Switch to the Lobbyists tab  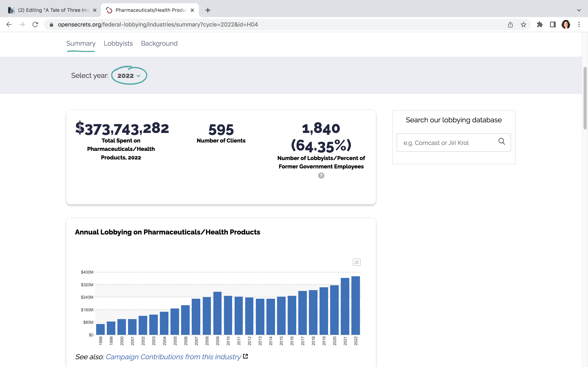point(118,43)
